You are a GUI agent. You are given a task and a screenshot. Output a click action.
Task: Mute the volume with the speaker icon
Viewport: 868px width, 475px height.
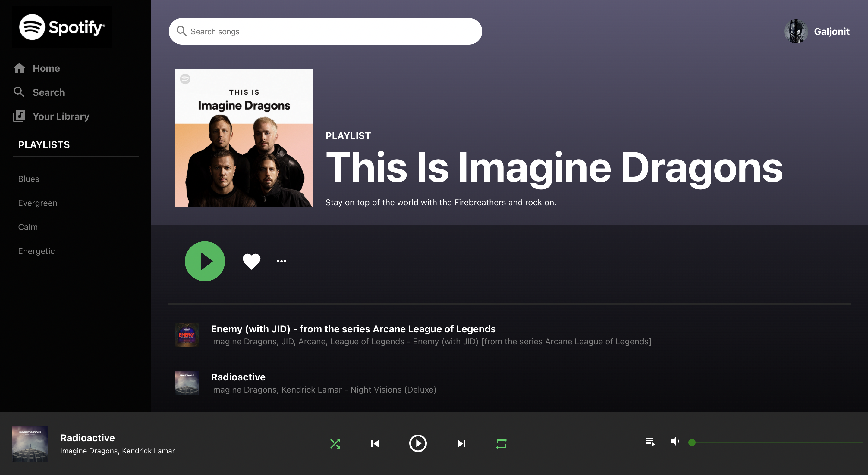click(675, 442)
